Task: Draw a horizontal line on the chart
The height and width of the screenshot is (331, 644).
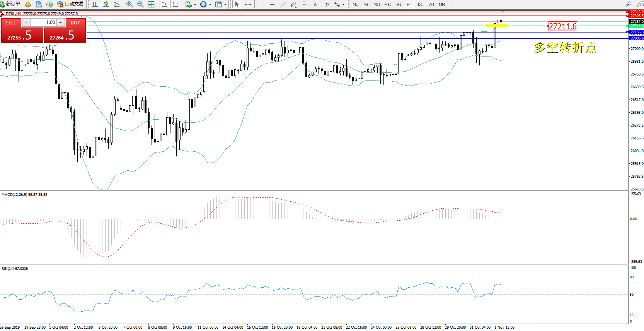Action: tap(272, 4)
